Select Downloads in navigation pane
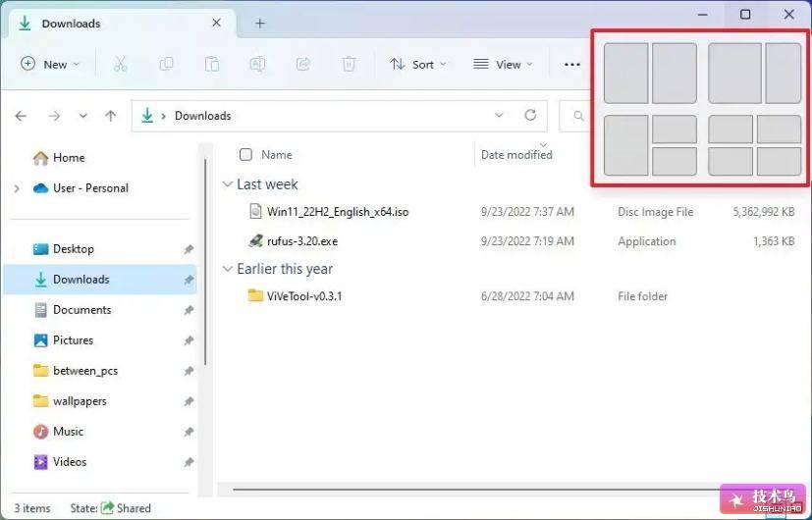812x520 pixels. coord(98,280)
